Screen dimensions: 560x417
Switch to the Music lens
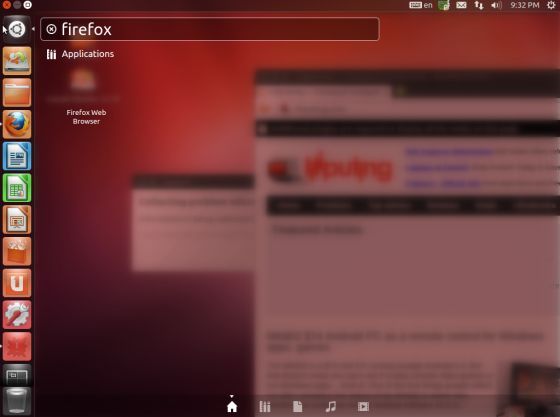(331, 406)
